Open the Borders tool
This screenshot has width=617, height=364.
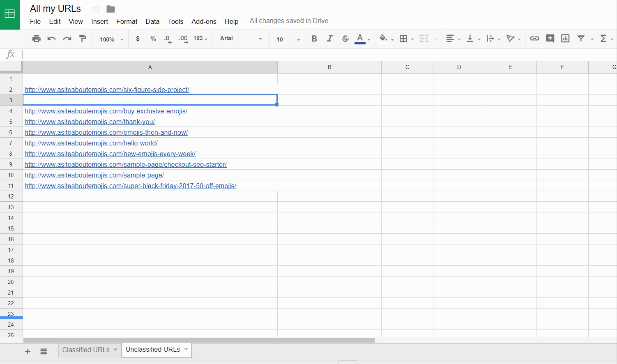point(403,39)
